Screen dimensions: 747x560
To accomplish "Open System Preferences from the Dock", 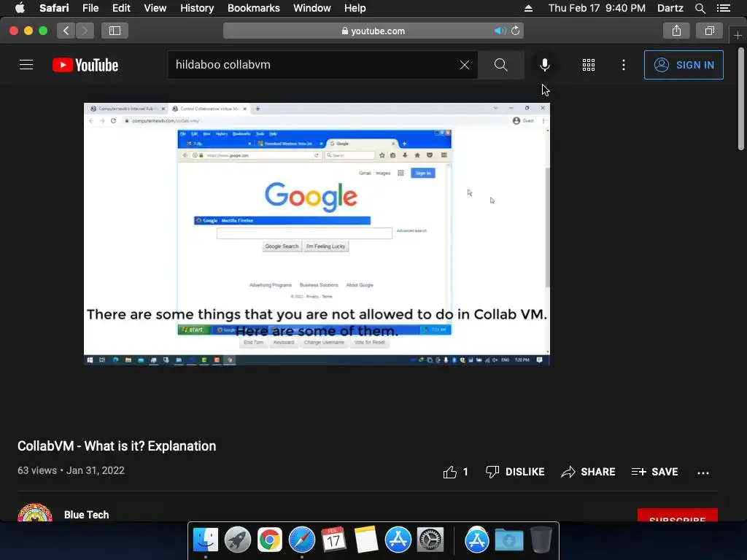I will coord(430,540).
